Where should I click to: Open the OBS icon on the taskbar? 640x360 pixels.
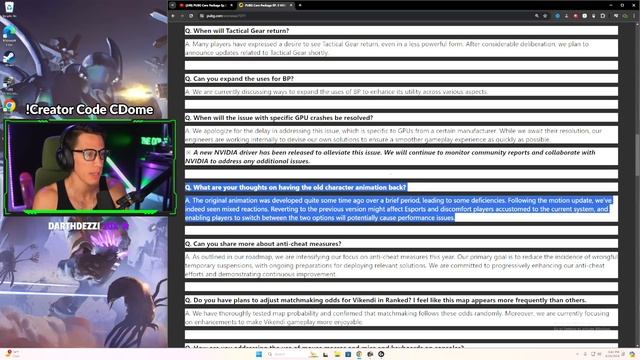tap(381, 354)
